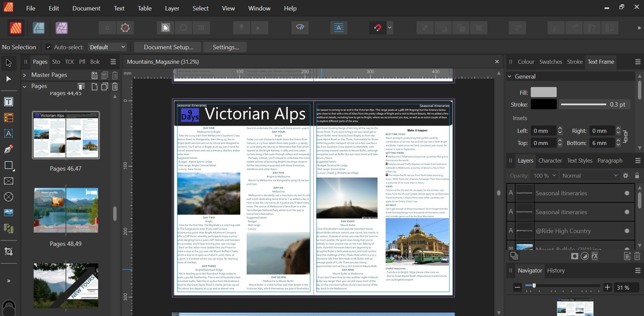Open blend options gear in Layers panel
Viewport: 644px width, 316px height.
click(625, 176)
